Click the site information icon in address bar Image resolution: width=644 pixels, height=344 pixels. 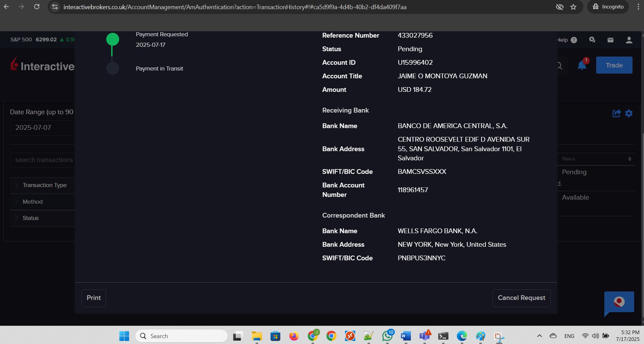[55, 7]
